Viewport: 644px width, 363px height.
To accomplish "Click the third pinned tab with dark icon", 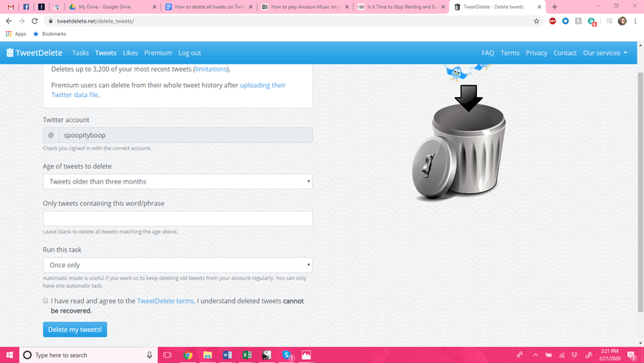I will 41,7.
